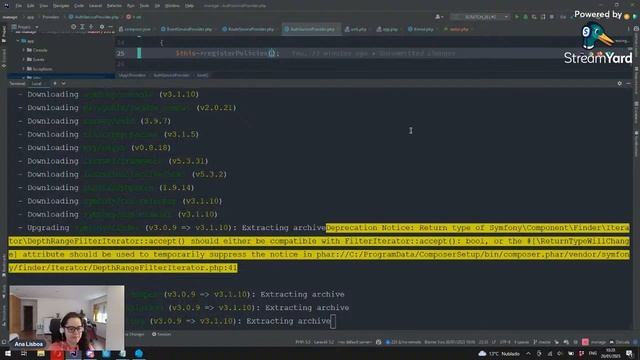Select the AuthServiceProvider.php editor tab
Screen dimensions: 640x360
tap(311, 29)
